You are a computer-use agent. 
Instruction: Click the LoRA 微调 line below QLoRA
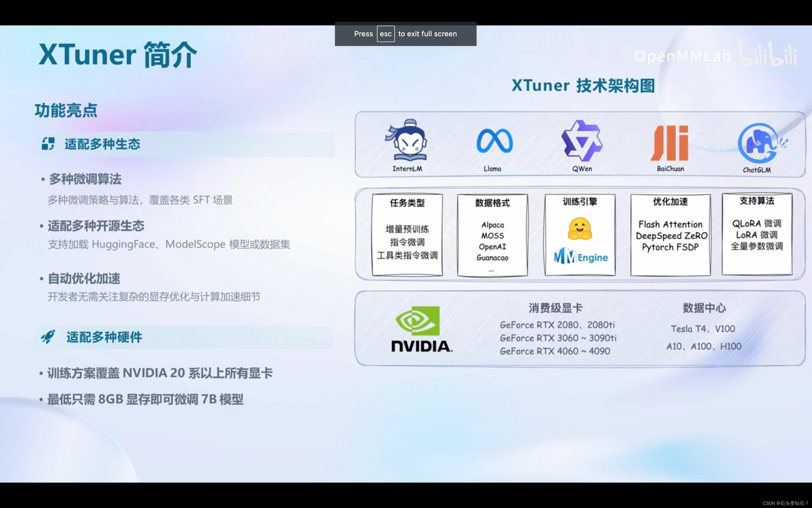pos(757,235)
